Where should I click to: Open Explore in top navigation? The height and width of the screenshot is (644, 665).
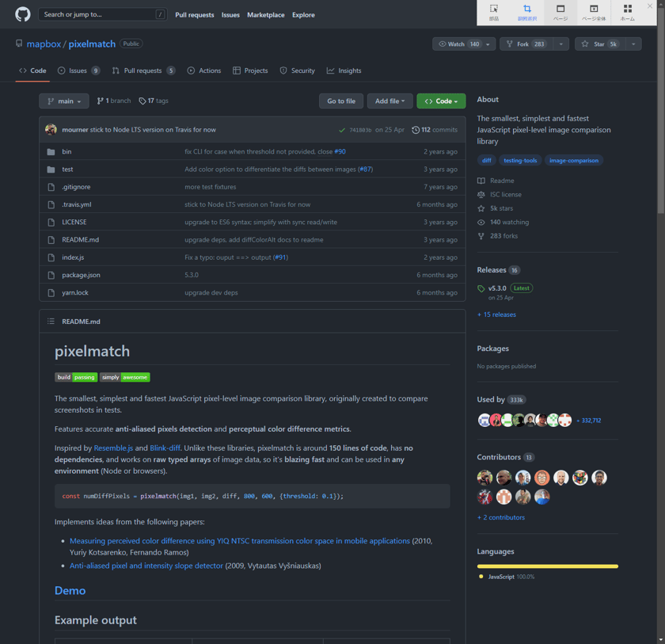click(x=303, y=15)
